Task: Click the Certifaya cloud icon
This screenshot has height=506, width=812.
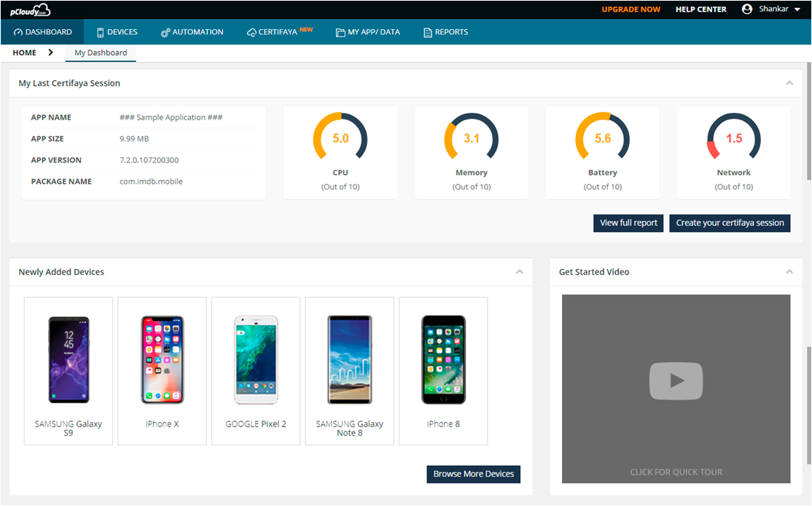Action: 251,32
